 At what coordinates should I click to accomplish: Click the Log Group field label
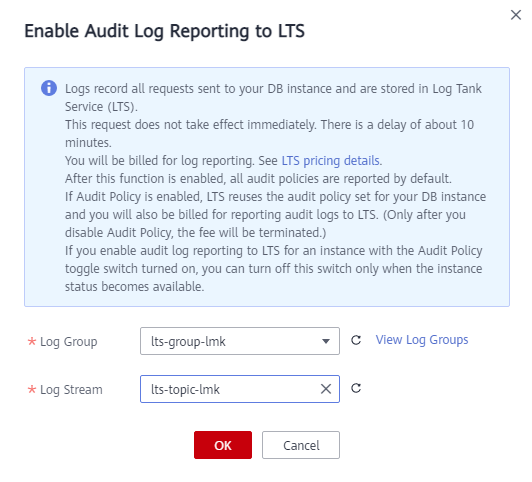tap(69, 342)
